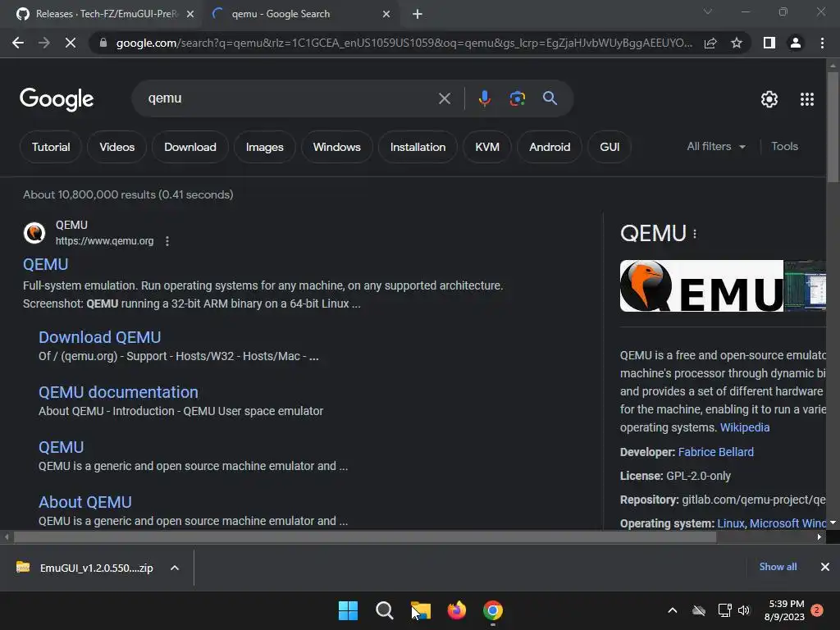Viewport: 840px width, 630px height.
Task: Open Fabrice Bellard developer link
Action: [x=715, y=452]
